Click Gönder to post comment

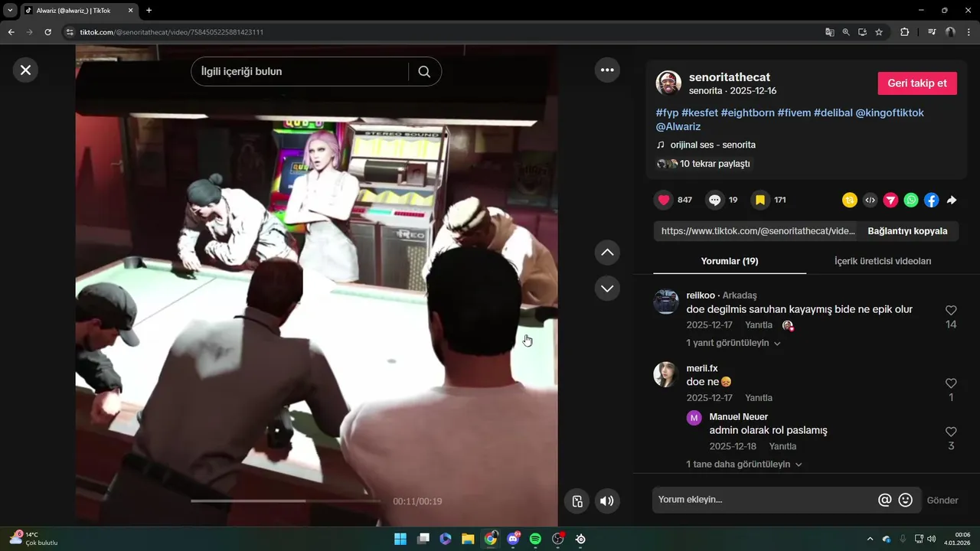942,500
